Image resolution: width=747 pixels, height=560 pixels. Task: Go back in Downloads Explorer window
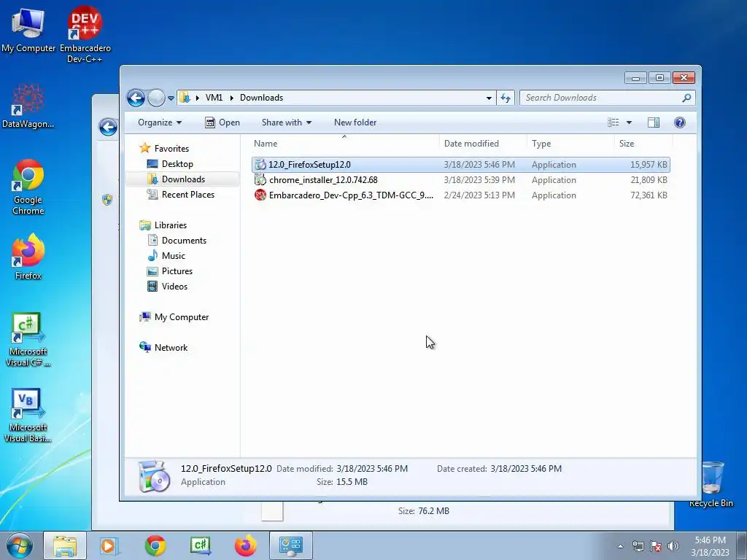click(x=136, y=98)
